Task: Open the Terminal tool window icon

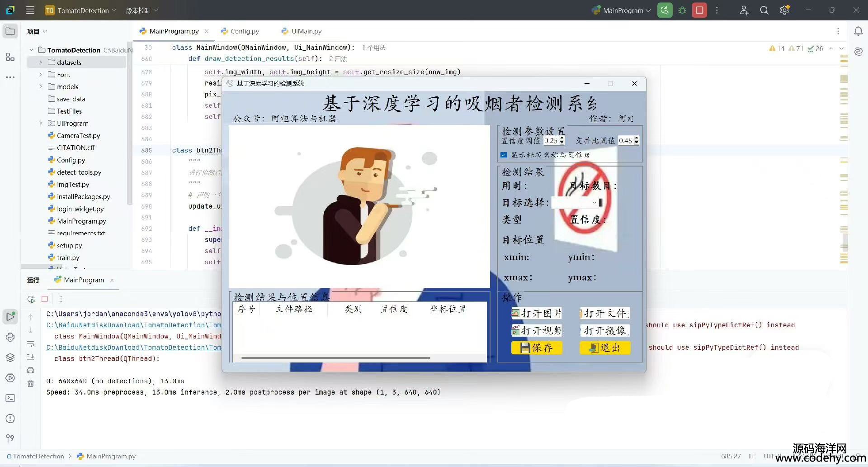Action: coord(10,398)
